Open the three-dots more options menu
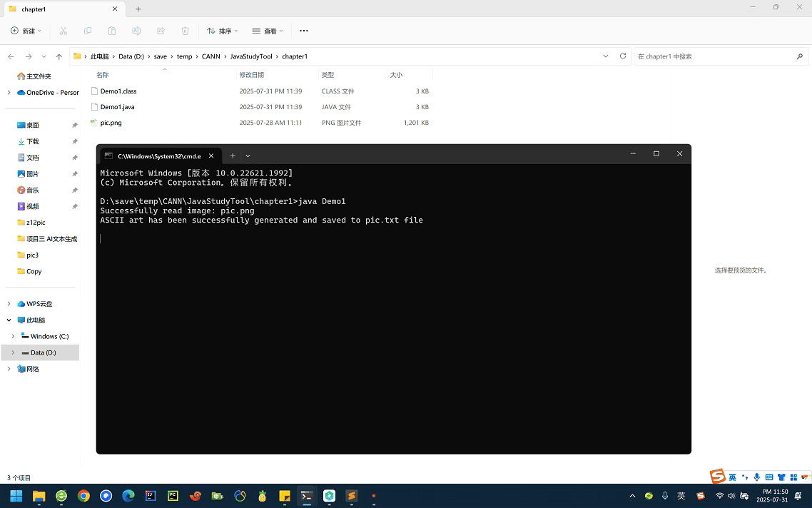 point(304,31)
